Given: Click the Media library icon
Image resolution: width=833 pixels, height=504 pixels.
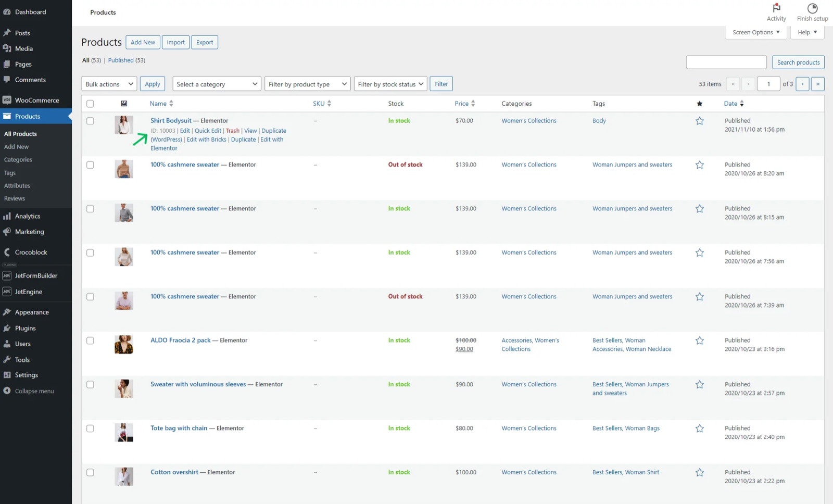Looking at the screenshot, I should click(x=7, y=48).
